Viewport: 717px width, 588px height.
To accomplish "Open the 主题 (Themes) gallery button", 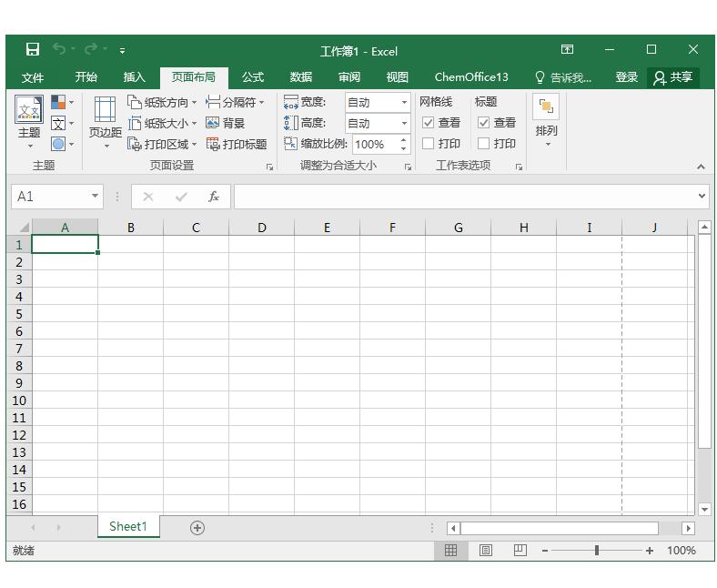I will (29, 122).
